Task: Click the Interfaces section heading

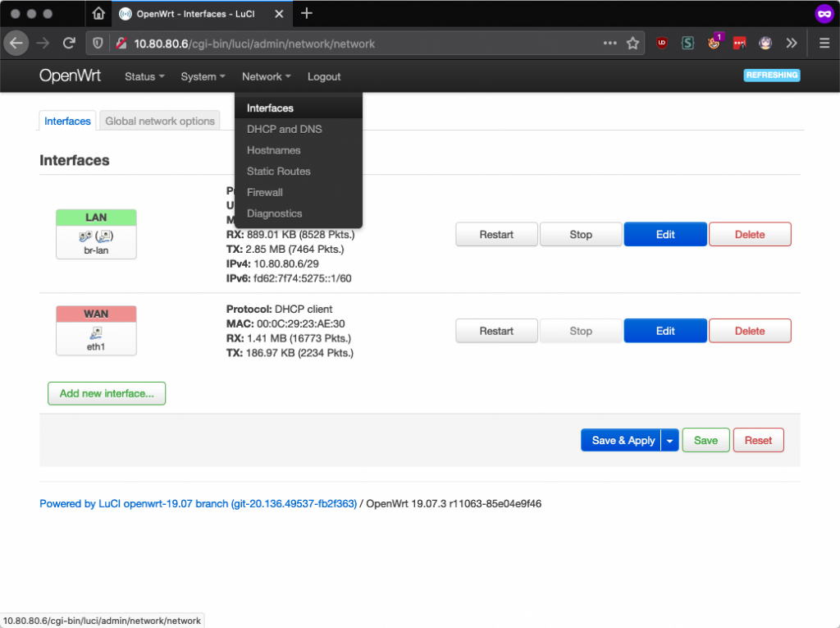Action: pyautogui.click(x=75, y=160)
